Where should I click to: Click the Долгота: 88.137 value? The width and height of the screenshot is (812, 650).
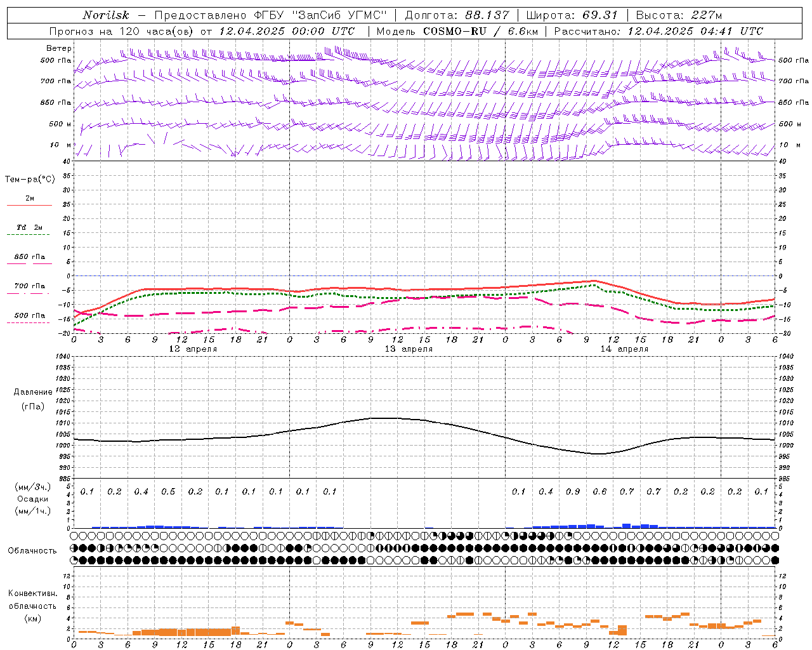click(x=457, y=15)
